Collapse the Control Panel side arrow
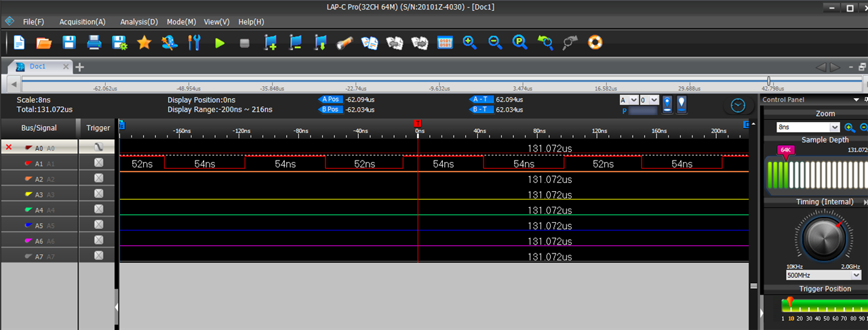 click(x=762, y=313)
